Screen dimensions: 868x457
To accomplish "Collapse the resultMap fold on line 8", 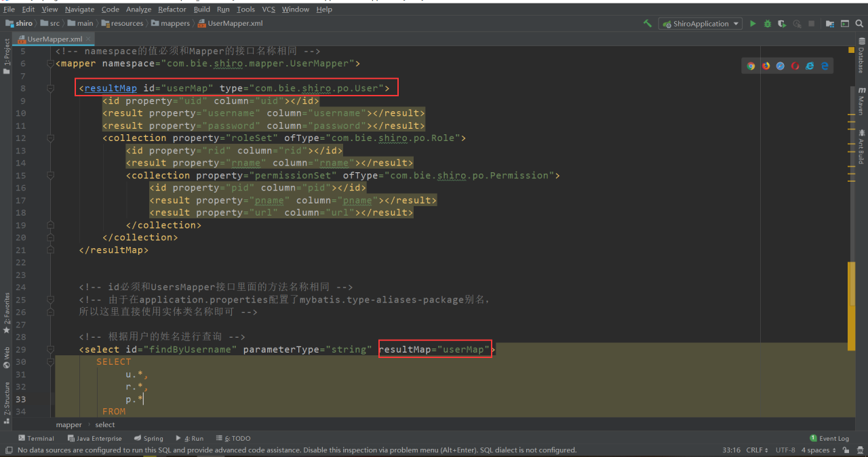I will coord(51,88).
